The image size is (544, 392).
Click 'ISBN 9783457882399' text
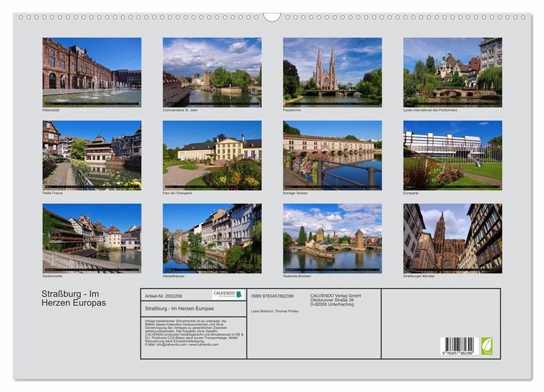point(273,296)
